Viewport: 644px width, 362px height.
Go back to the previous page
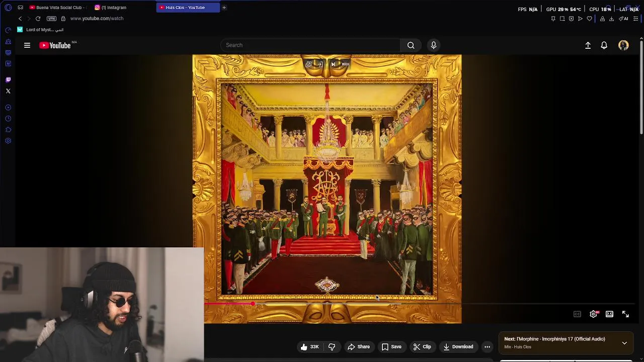click(x=20, y=19)
